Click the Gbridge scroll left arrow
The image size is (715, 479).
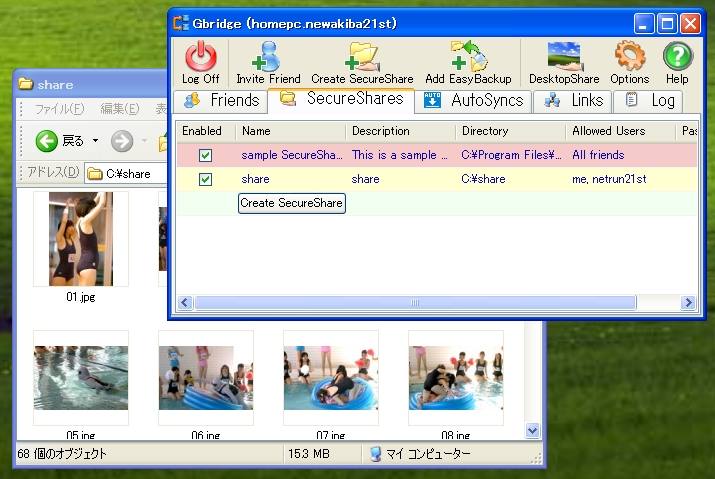(185, 302)
